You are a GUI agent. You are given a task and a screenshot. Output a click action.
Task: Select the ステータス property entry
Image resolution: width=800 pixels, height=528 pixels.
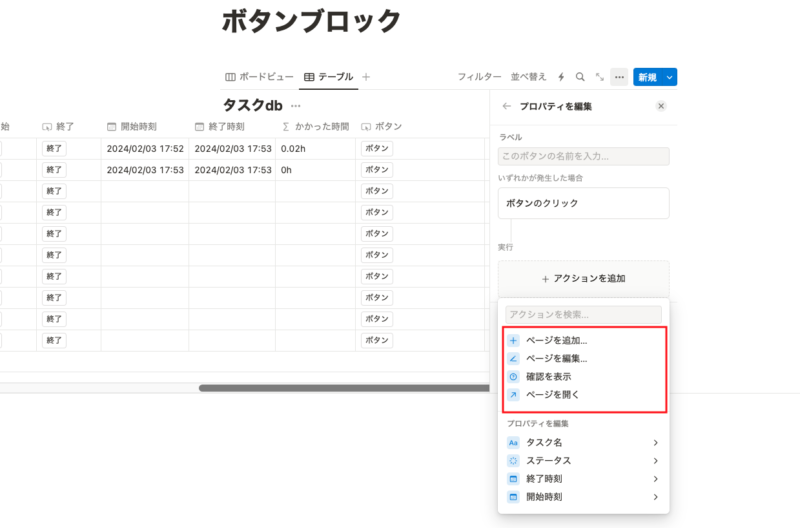[x=584, y=461]
